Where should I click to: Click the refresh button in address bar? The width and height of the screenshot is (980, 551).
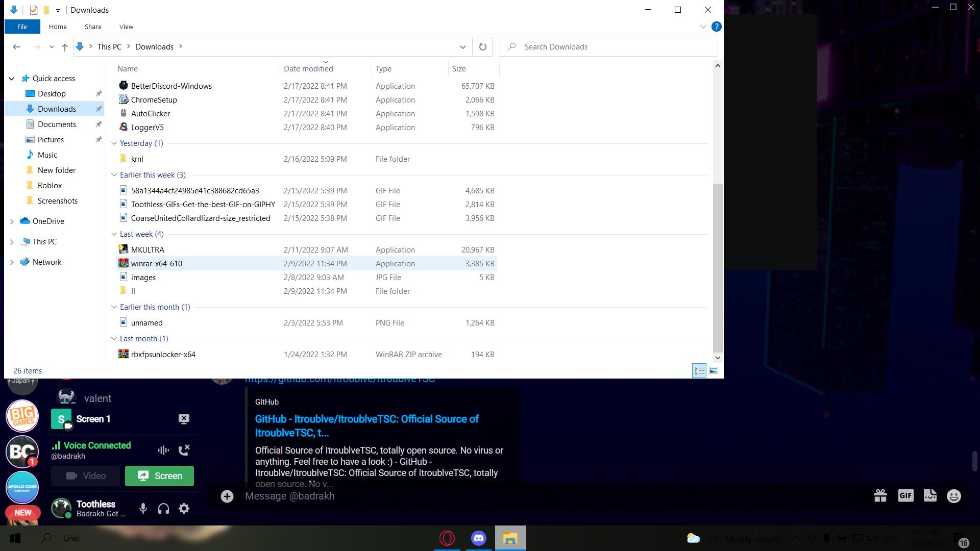click(x=482, y=47)
